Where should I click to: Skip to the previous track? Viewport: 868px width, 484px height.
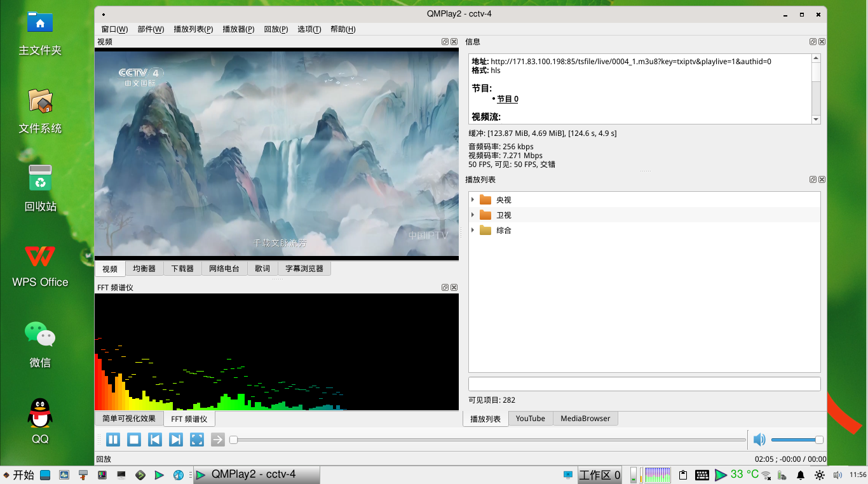pyautogui.click(x=154, y=439)
